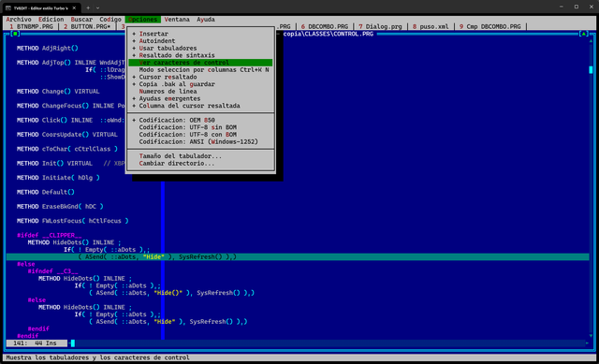Image resolution: width=599 pixels, height=364 pixels.
Task: Click the METHOD FWLostFocus line
Action: pyautogui.click(x=73, y=221)
